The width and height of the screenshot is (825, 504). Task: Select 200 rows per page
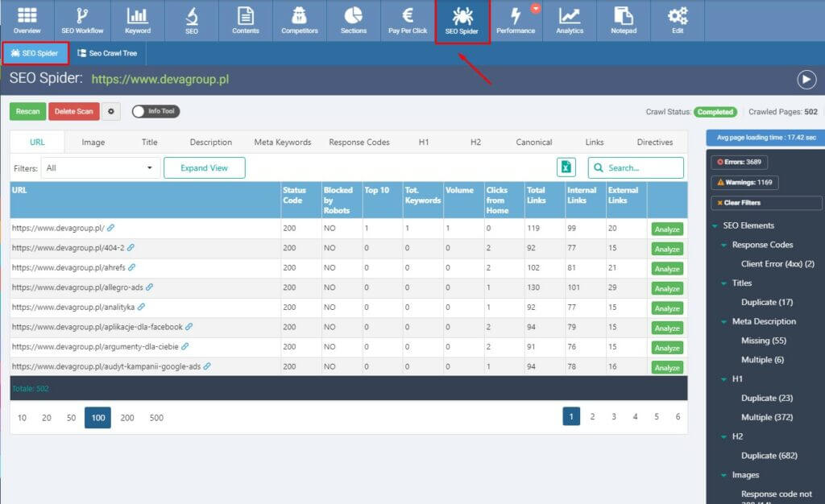tap(127, 418)
